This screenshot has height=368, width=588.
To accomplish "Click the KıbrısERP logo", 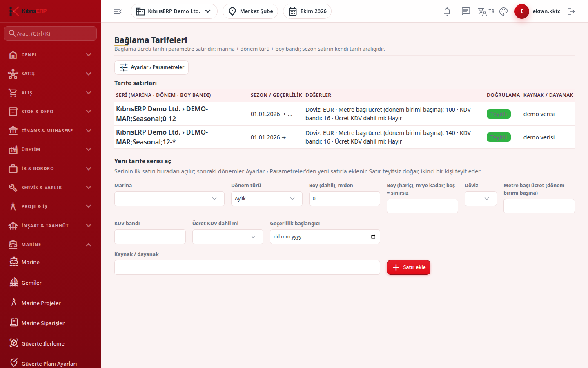I will [x=28, y=11].
